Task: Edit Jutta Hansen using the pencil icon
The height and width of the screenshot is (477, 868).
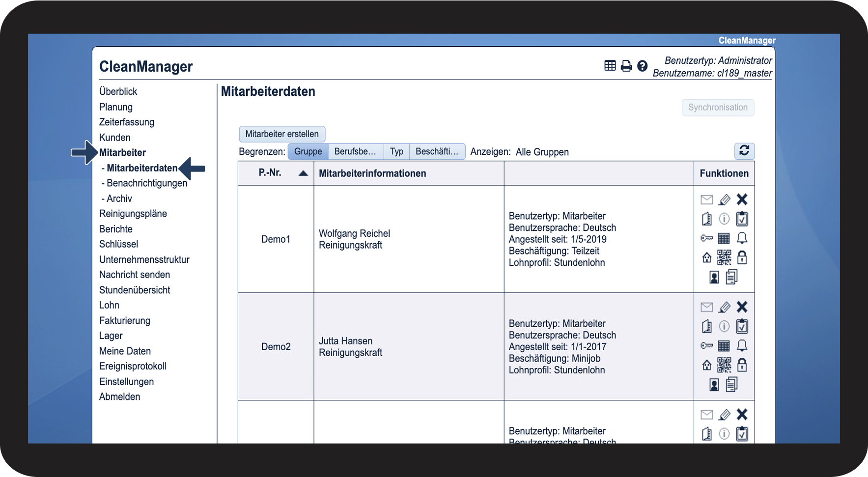Action: click(725, 307)
